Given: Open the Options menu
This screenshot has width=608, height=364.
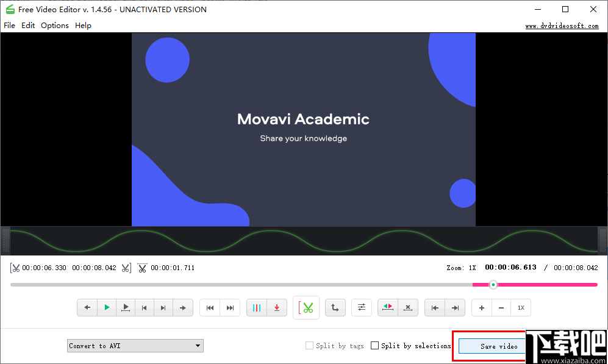Looking at the screenshot, I should [x=54, y=25].
